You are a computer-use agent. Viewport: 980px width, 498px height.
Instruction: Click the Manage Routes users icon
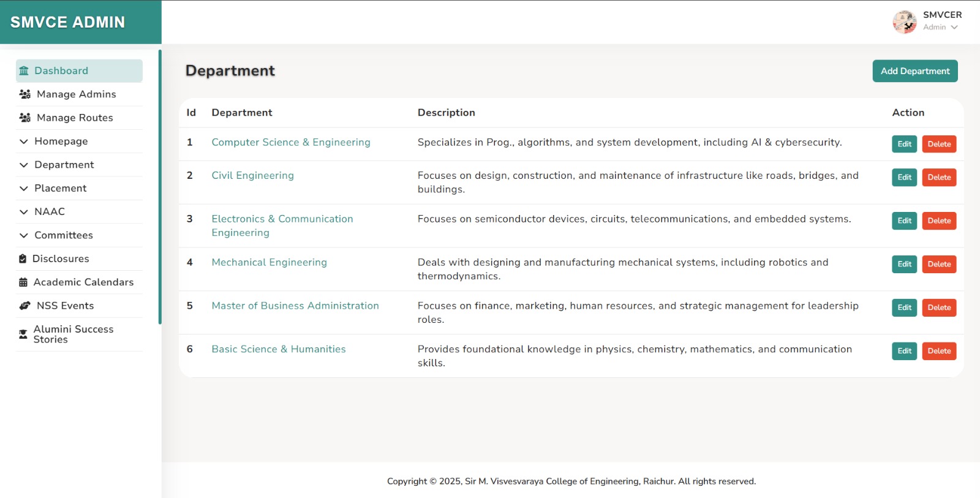[x=25, y=118]
